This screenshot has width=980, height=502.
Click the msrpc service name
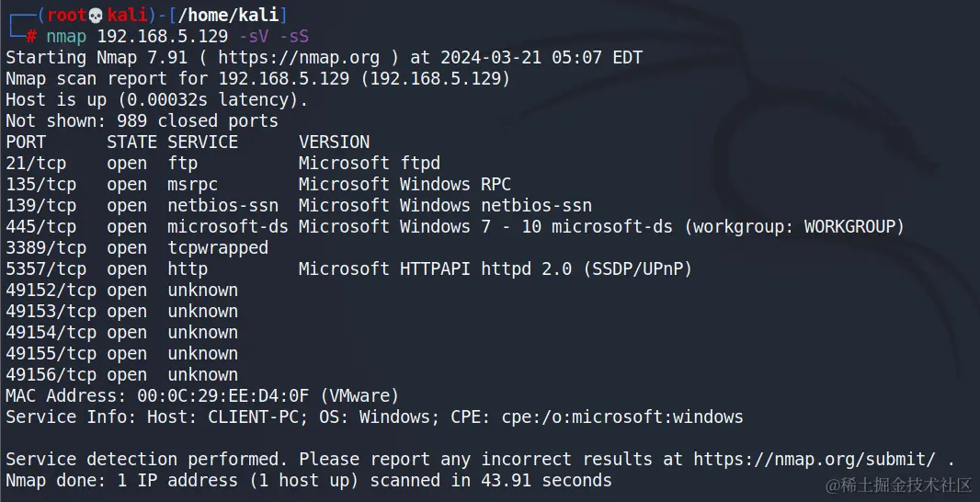coord(192,184)
